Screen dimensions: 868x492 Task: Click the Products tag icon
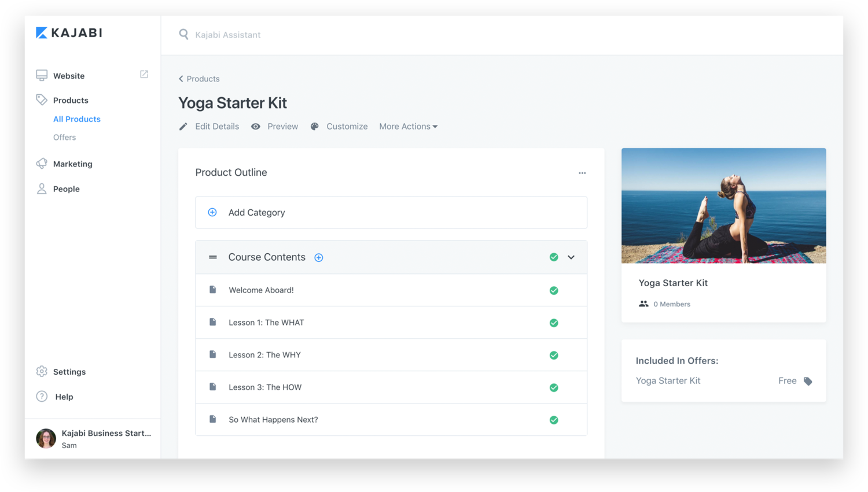(x=42, y=100)
